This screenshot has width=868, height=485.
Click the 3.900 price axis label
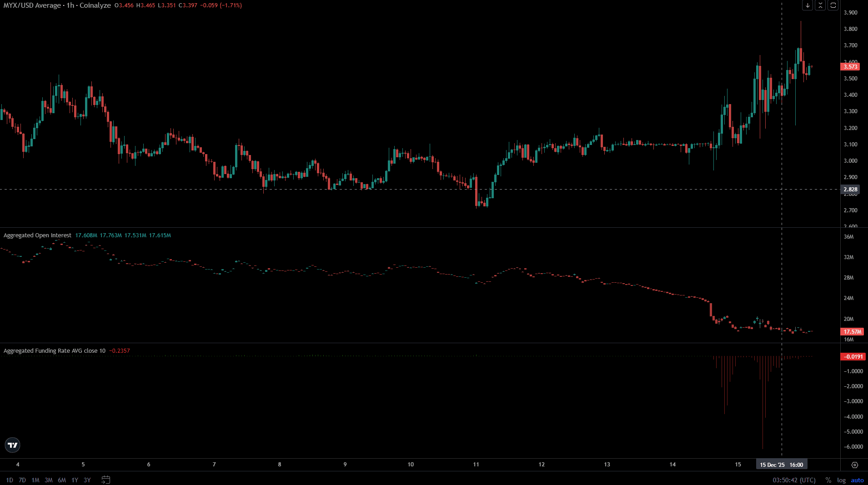point(851,13)
